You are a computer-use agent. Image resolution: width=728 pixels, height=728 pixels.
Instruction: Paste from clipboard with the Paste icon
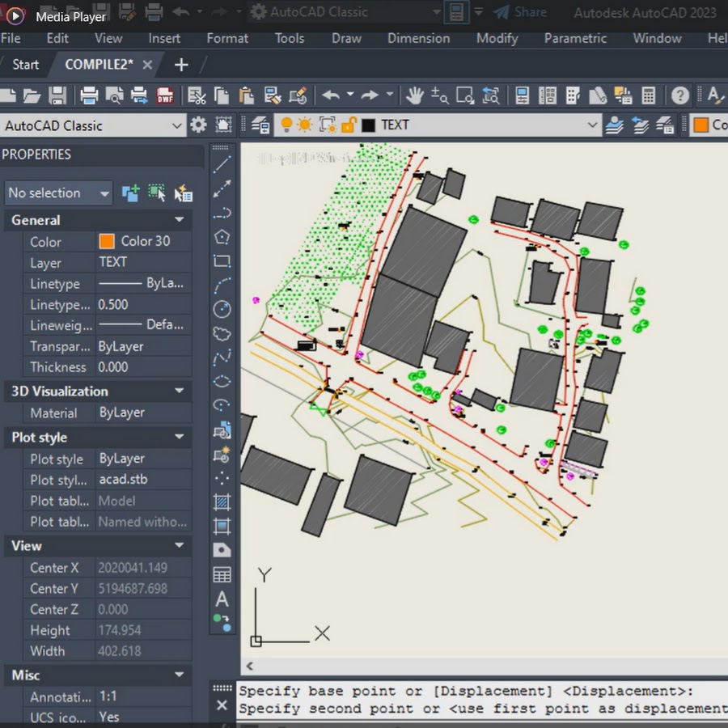pos(246,96)
